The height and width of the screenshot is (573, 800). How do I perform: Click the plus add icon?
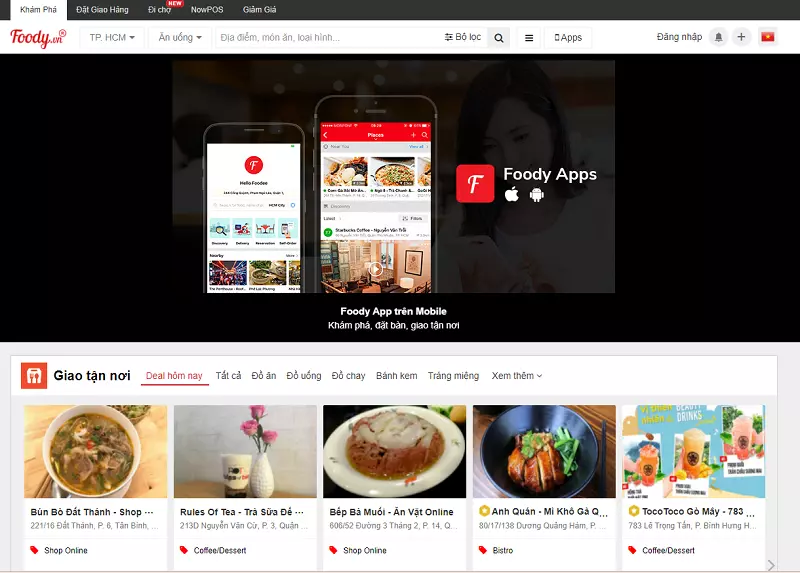[x=741, y=37]
